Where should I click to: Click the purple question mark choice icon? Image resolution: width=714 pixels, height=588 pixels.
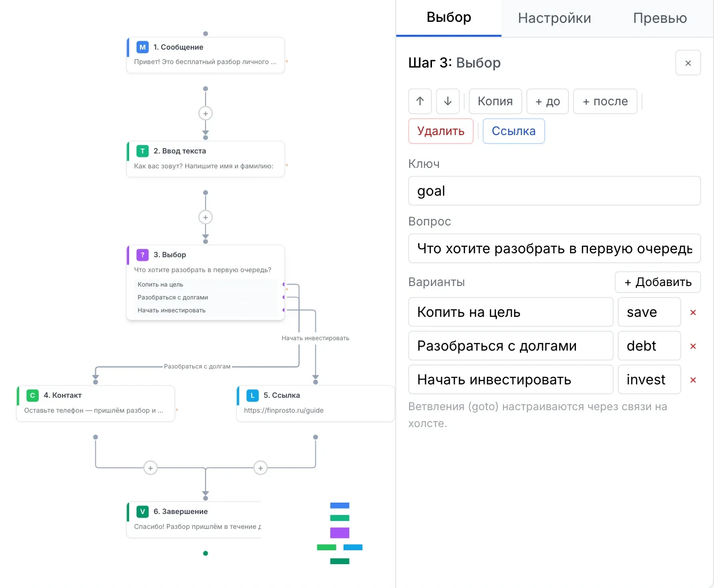[x=143, y=255]
